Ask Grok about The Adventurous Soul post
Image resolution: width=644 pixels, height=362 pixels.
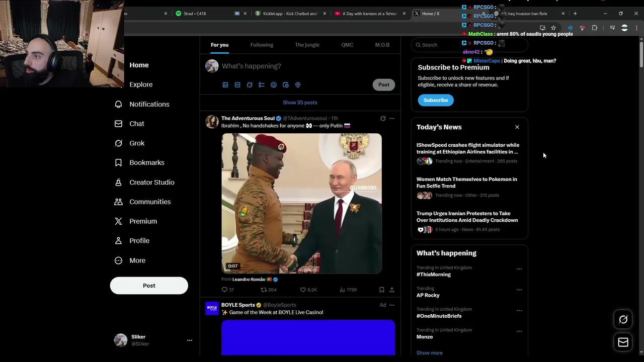383,119
